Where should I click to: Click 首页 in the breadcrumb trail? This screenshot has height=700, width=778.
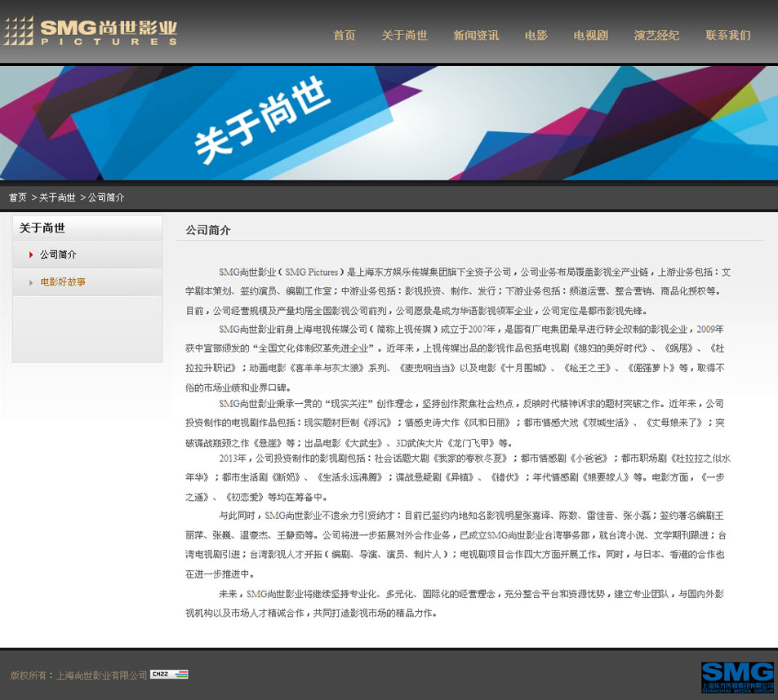tap(18, 197)
